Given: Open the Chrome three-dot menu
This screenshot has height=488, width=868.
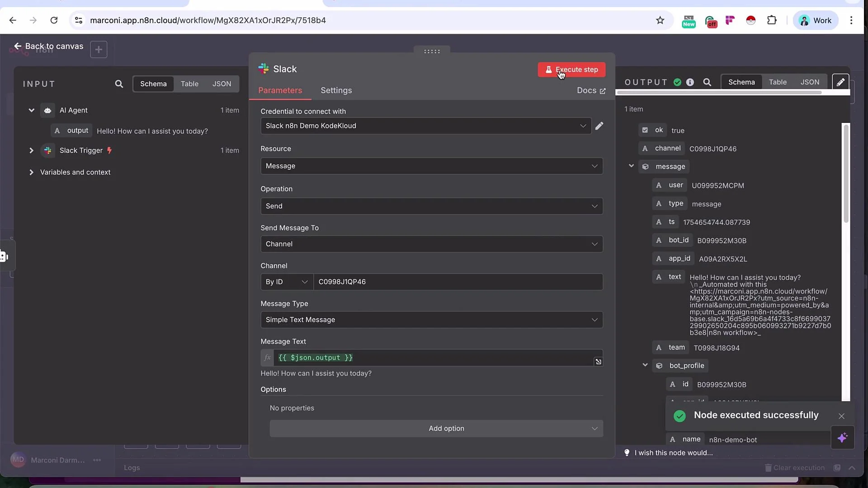Looking at the screenshot, I should (x=851, y=20).
